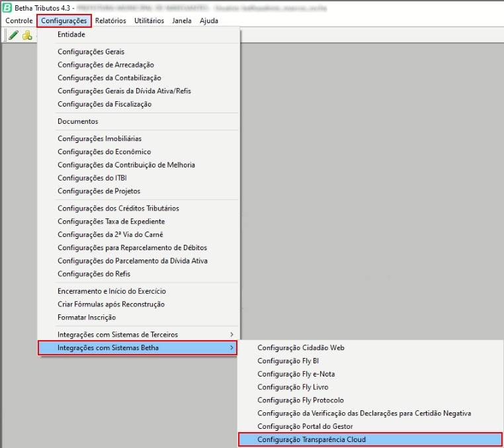Open the Relatórios menu
Screen dimensions: 504x448
click(x=110, y=21)
